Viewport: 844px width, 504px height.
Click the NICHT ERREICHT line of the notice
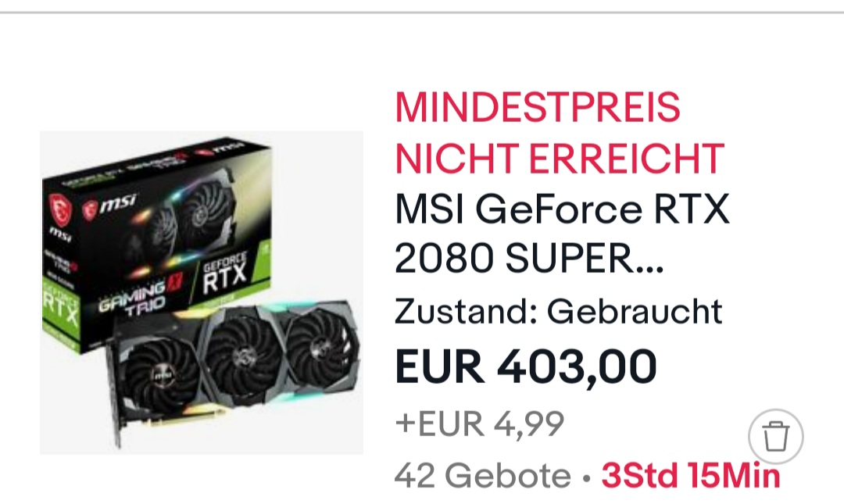560,159
